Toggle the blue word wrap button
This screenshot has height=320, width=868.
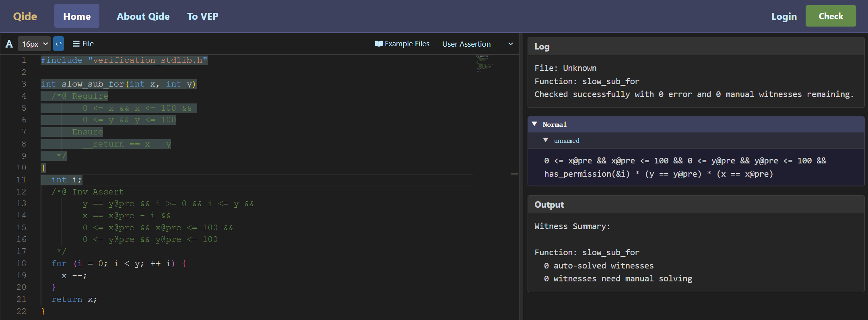[x=59, y=44]
